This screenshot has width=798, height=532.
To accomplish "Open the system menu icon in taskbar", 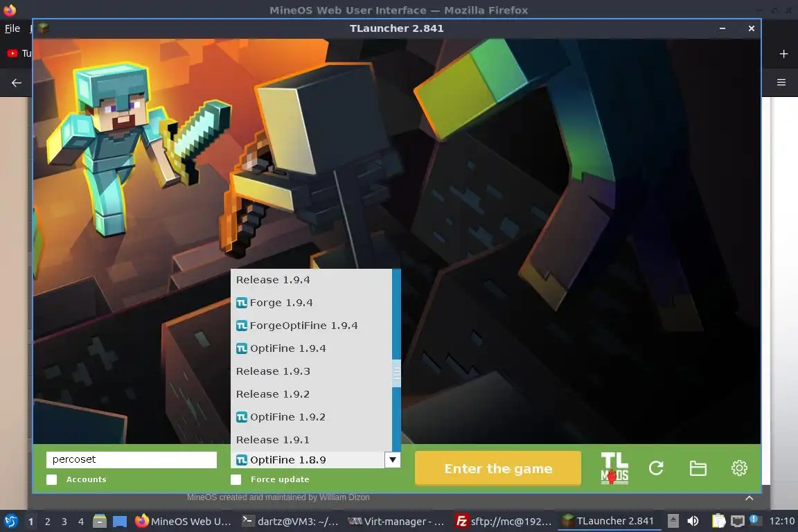I will [10, 522].
